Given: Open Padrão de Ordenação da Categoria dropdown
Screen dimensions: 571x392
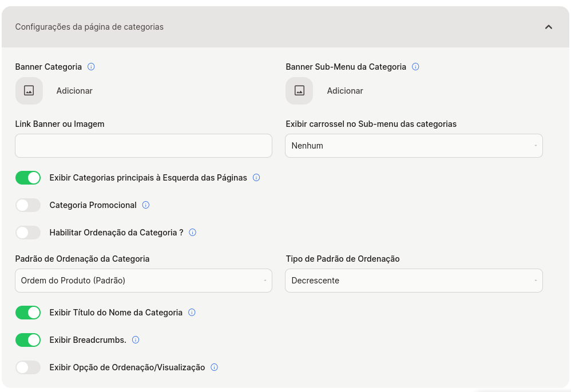Looking at the screenshot, I should pos(144,281).
